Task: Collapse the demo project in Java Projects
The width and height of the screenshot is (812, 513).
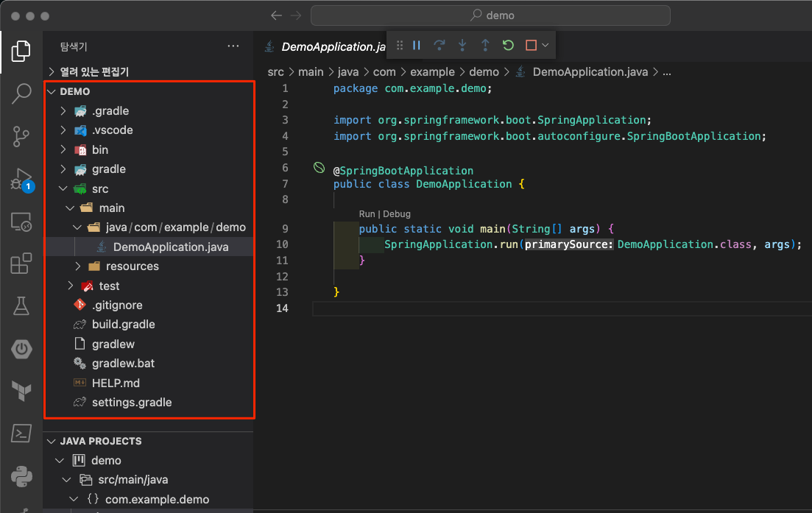Action: pyautogui.click(x=149, y=460)
